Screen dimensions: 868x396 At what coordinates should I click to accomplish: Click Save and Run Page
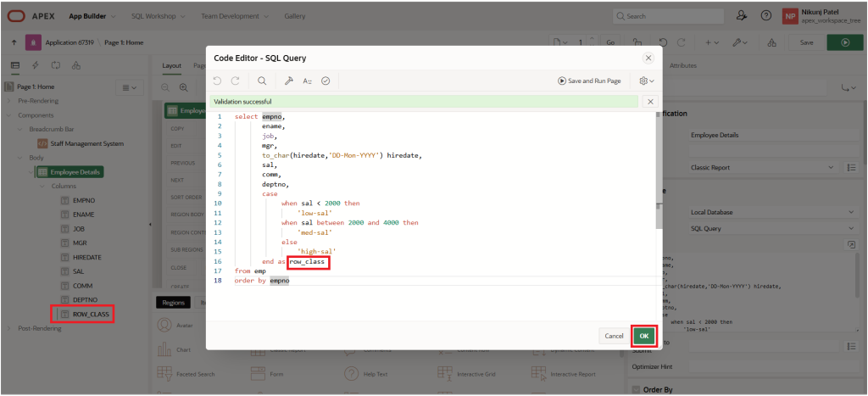[x=589, y=81]
